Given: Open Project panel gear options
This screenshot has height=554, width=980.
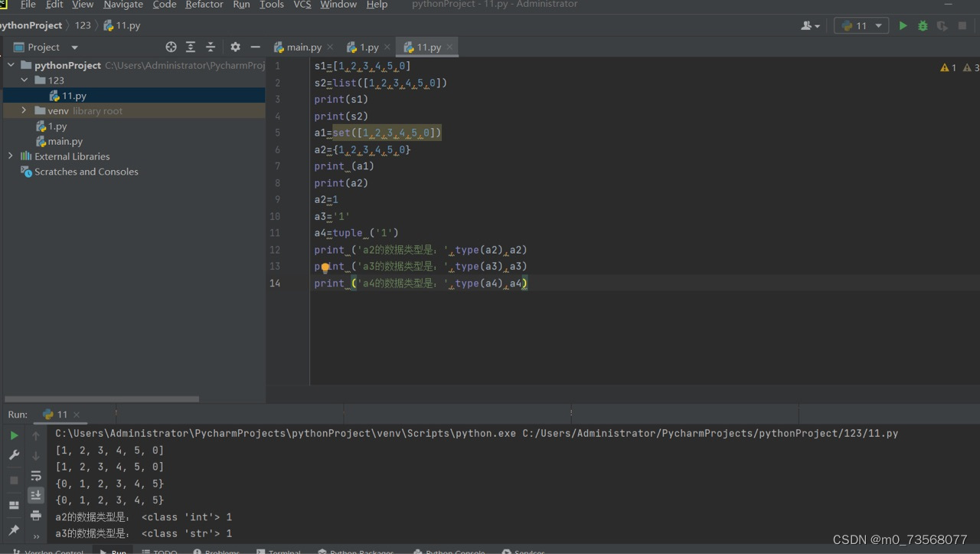Looking at the screenshot, I should point(235,47).
